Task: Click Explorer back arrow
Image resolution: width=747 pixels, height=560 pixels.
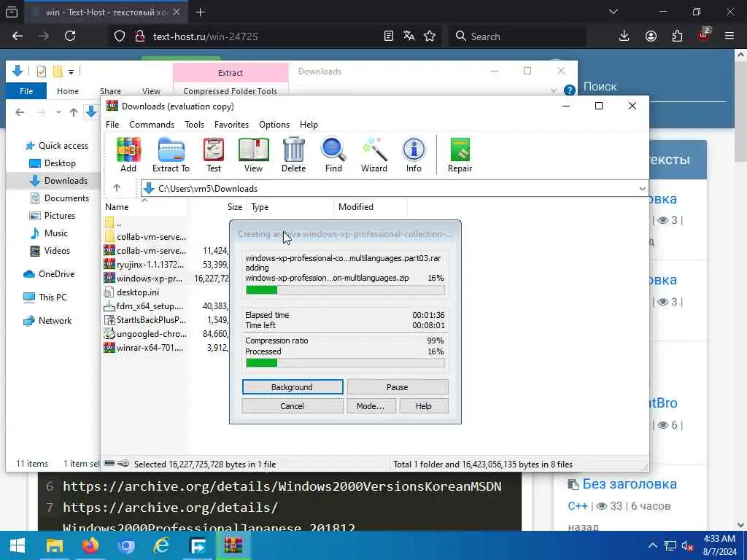Action: pos(20,112)
